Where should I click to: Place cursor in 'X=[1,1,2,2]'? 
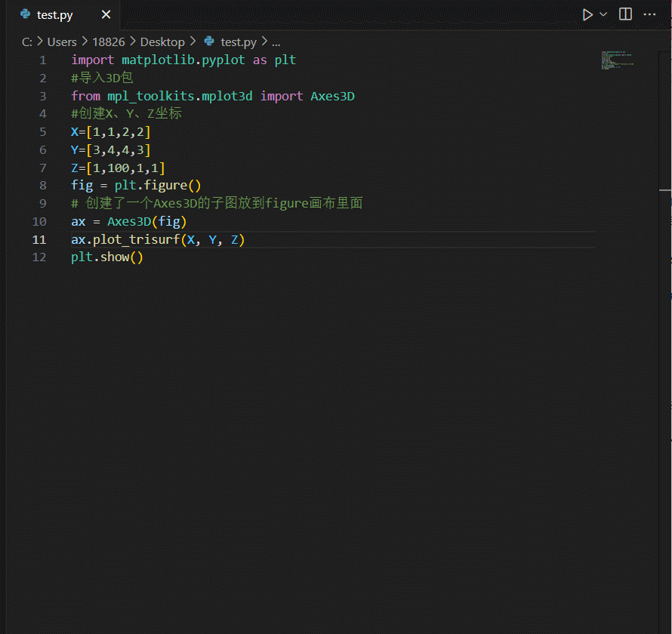110,132
